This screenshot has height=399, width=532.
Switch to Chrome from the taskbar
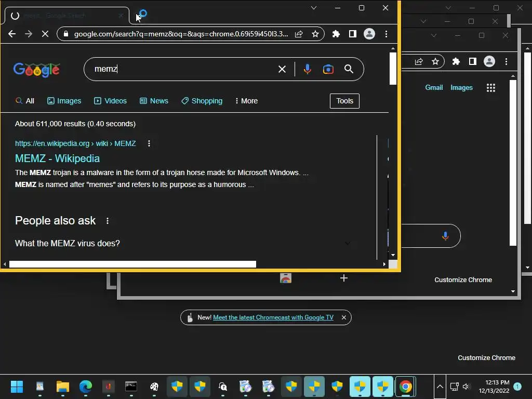[x=405, y=387]
